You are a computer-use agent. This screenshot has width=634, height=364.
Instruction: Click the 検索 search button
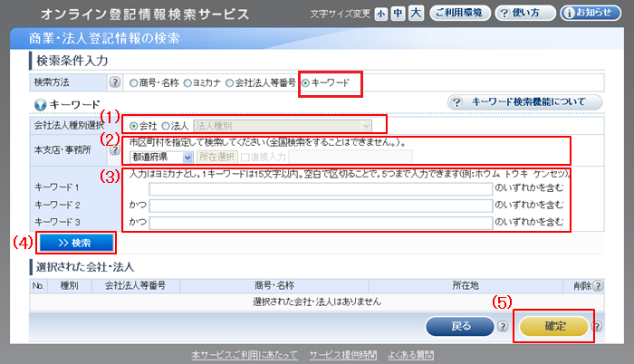[x=76, y=243]
